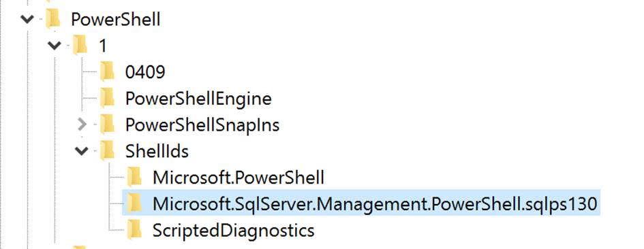This screenshot has height=249, width=644.
Task: Click the folder icon beside PowerShell
Action: click(53, 19)
